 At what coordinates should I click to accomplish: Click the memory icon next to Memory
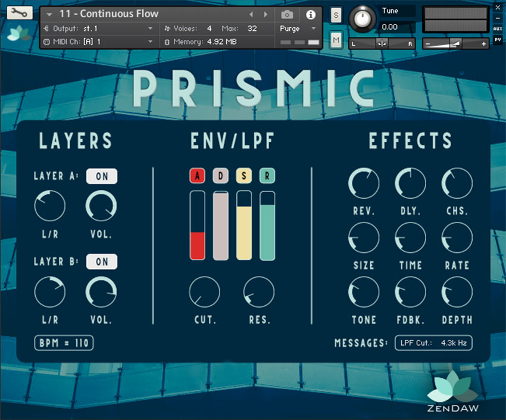[x=167, y=42]
